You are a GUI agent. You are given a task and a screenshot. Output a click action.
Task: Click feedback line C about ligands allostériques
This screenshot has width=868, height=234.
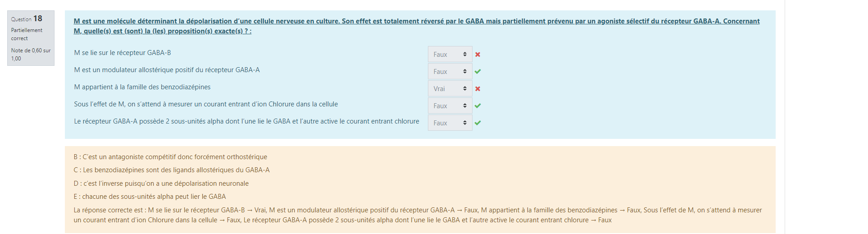[x=172, y=170]
